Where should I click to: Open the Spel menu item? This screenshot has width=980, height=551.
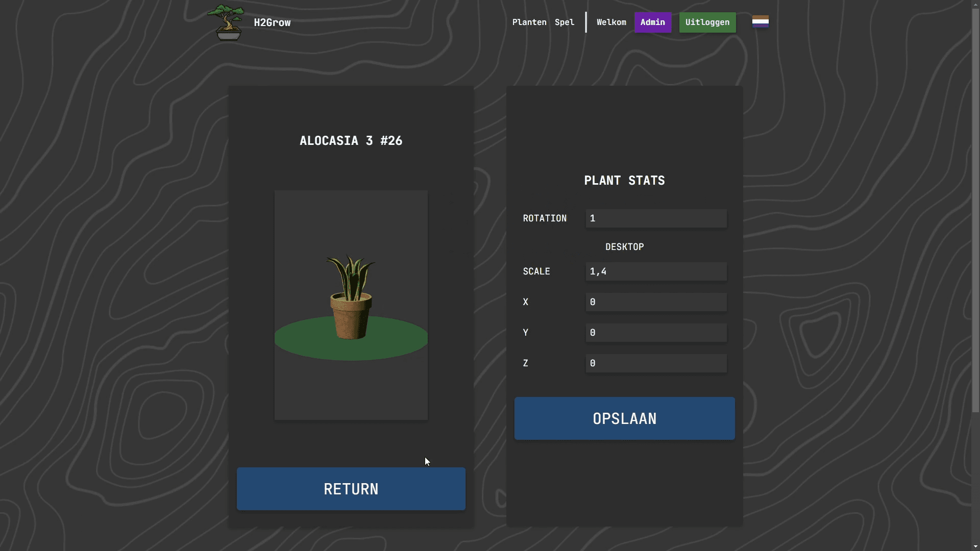(x=565, y=22)
